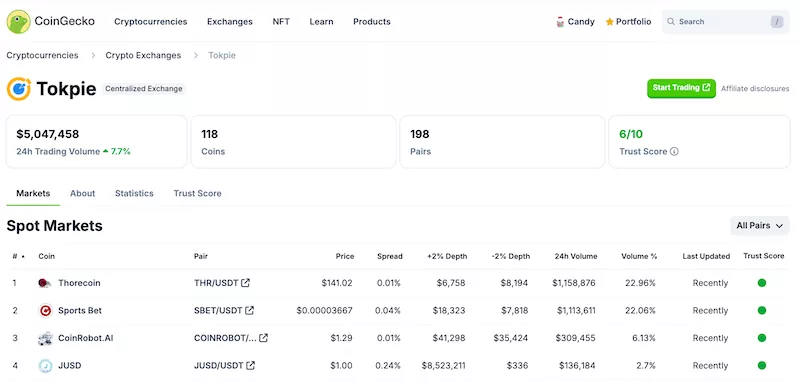Open the All Pairs dropdown
This screenshot has width=800, height=383.
tap(760, 226)
